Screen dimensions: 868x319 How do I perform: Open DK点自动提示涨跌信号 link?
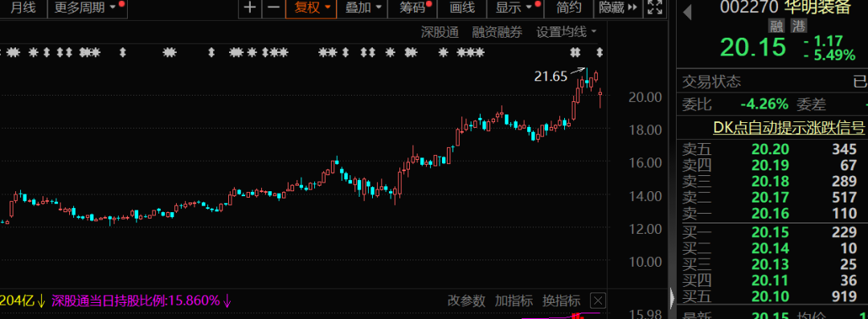click(788, 128)
